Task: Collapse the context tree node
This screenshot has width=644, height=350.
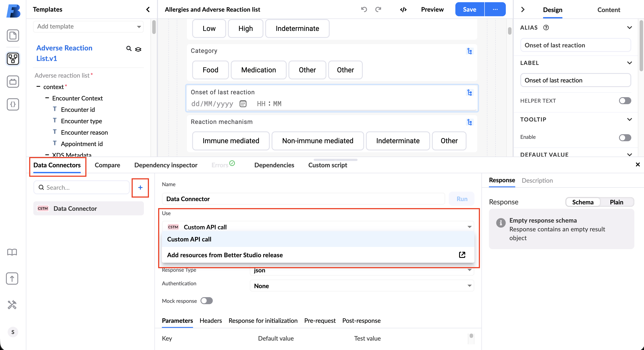Action: tap(38, 86)
